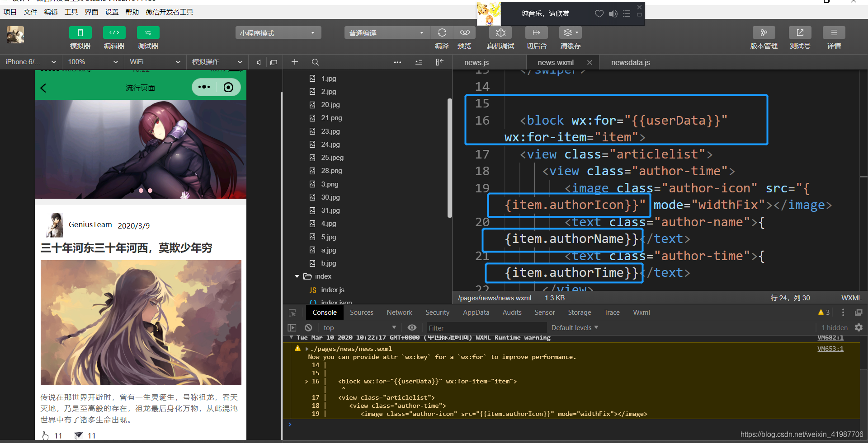Open 版本管理 version control
Screen dimensions: 868x443
pyautogui.click(x=764, y=33)
